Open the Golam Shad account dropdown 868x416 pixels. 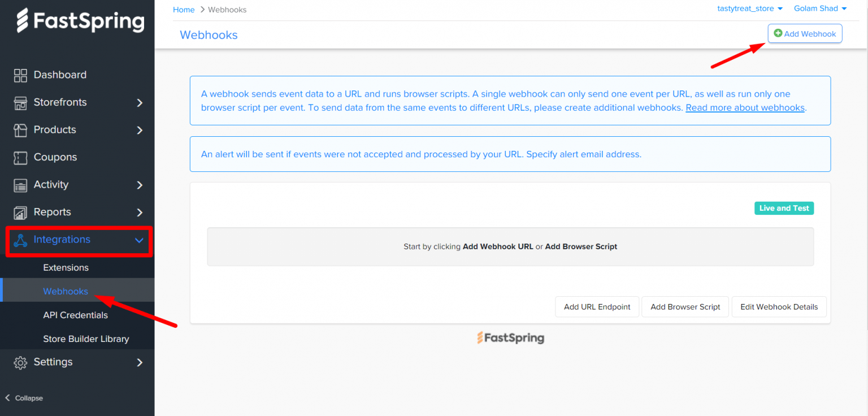820,8
